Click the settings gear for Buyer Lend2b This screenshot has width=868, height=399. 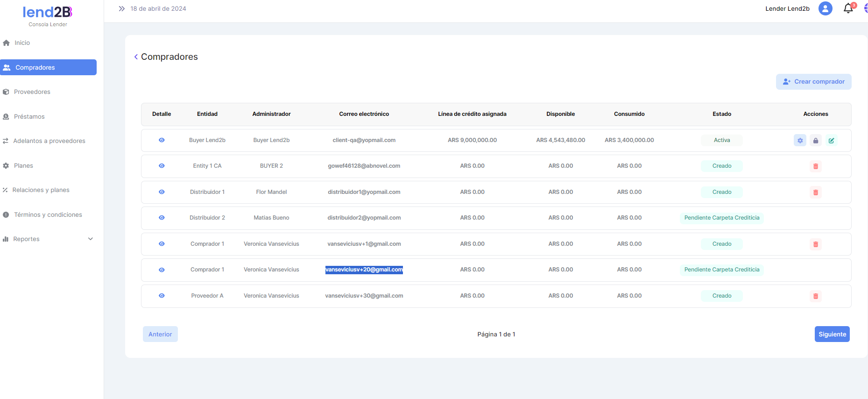(800, 140)
